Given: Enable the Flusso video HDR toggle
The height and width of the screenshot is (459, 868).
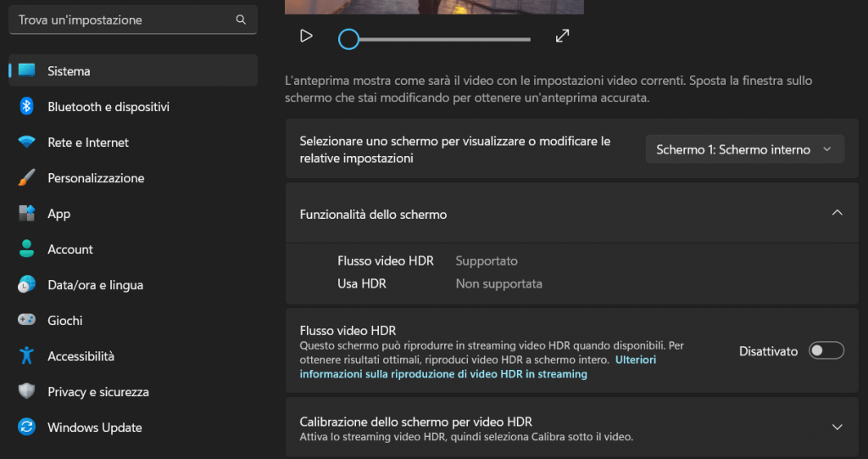Looking at the screenshot, I should click(826, 350).
